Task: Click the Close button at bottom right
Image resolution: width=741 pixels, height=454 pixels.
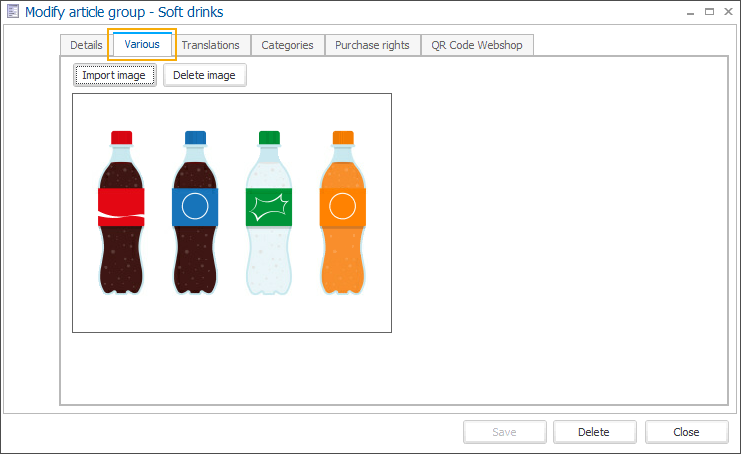Action: (x=686, y=432)
